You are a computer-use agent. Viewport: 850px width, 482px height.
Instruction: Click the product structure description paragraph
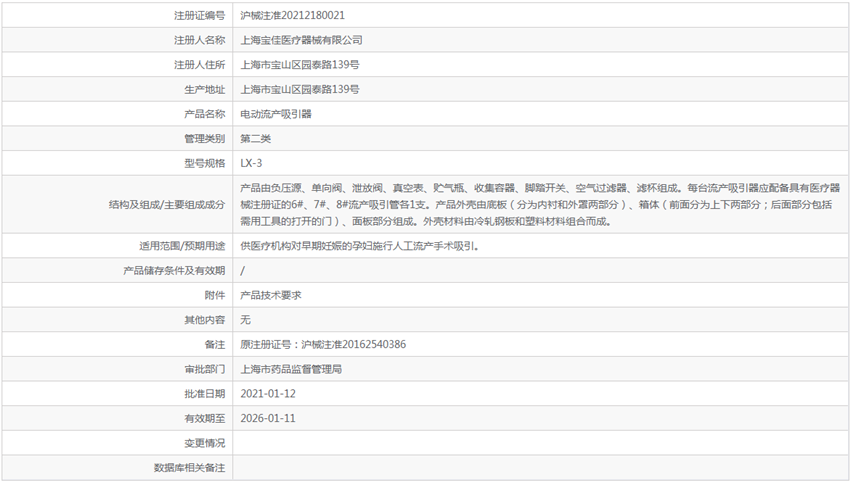point(540,204)
